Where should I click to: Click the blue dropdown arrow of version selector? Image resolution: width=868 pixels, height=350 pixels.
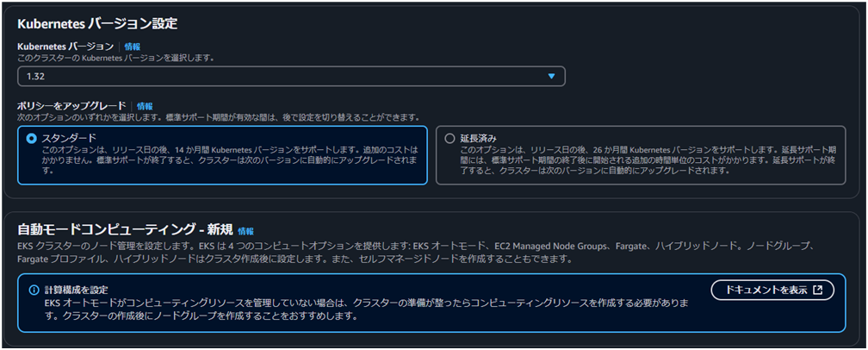point(551,77)
